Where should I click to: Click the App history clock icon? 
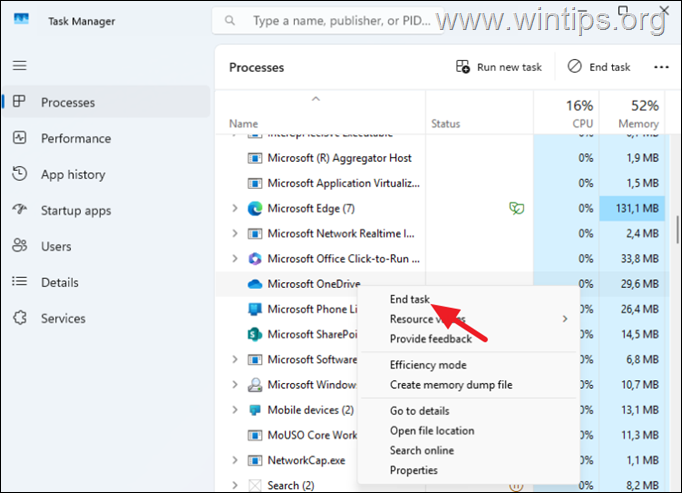(20, 174)
